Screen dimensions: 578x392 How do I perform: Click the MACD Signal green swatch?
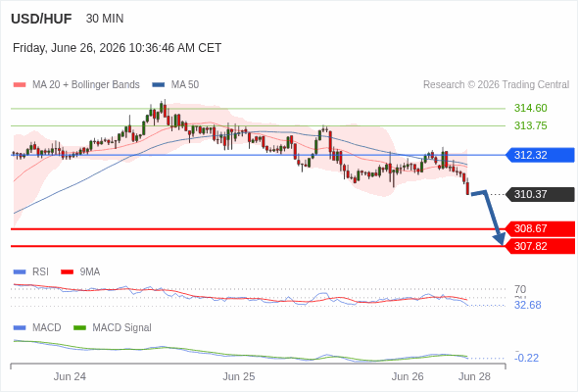pos(79,328)
